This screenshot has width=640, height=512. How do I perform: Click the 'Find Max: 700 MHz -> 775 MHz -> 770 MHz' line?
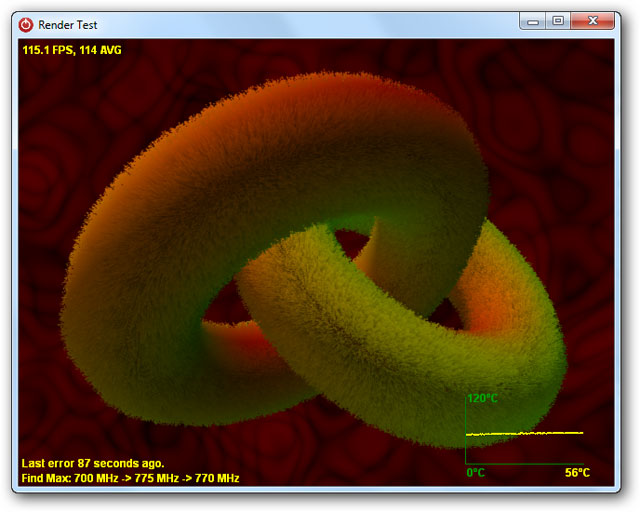point(130,478)
